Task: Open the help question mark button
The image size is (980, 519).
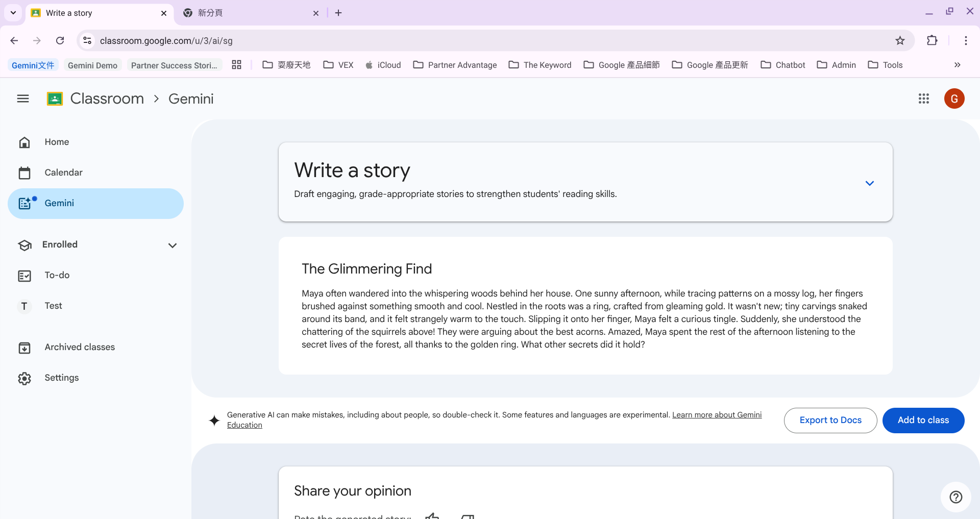Action: [x=955, y=497]
